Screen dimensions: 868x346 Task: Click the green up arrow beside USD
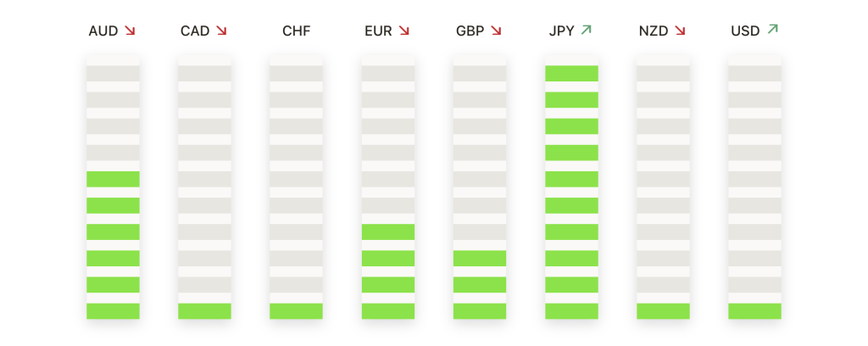(x=772, y=30)
